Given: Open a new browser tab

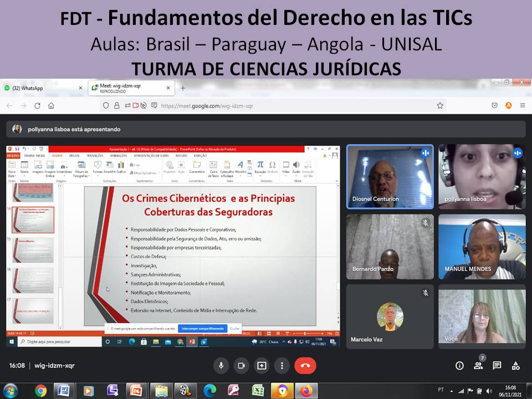Looking at the screenshot, I should pyautogui.click(x=182, y=88).
